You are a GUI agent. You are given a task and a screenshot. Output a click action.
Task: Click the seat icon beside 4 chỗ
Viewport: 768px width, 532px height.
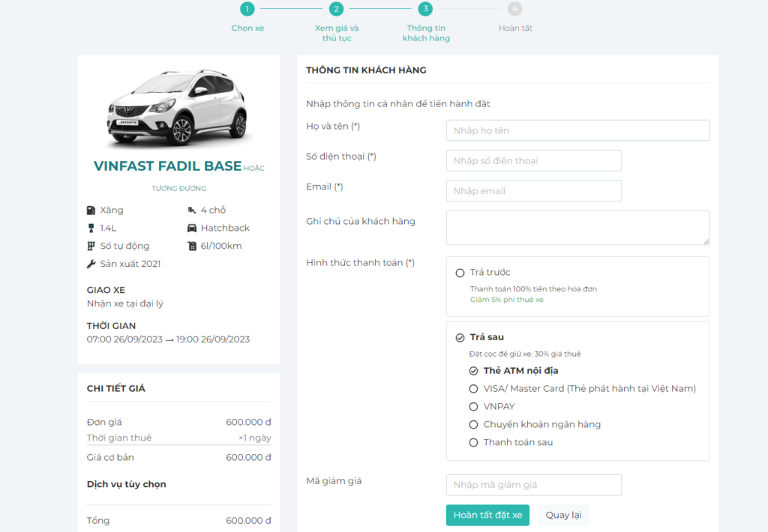tap(192, 211)
